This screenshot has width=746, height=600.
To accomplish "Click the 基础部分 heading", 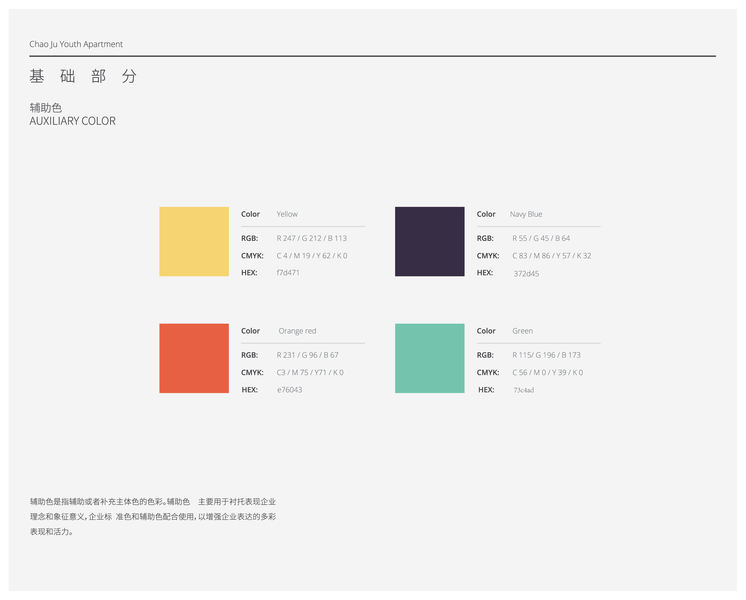I will point(83,76).
